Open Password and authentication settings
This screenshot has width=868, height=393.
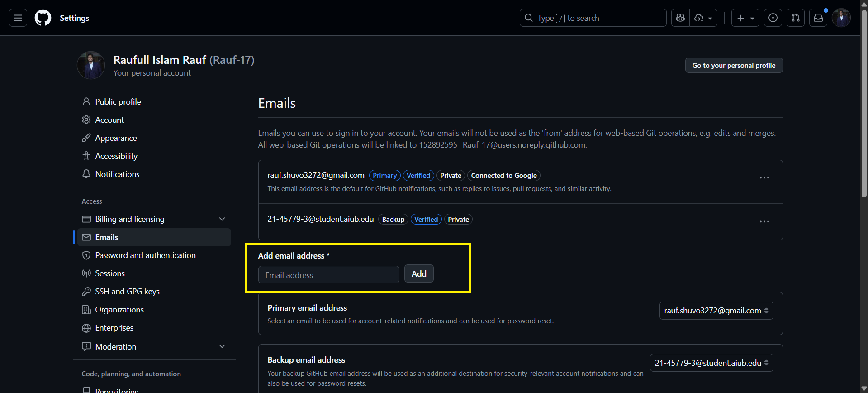tap(154, 255)
